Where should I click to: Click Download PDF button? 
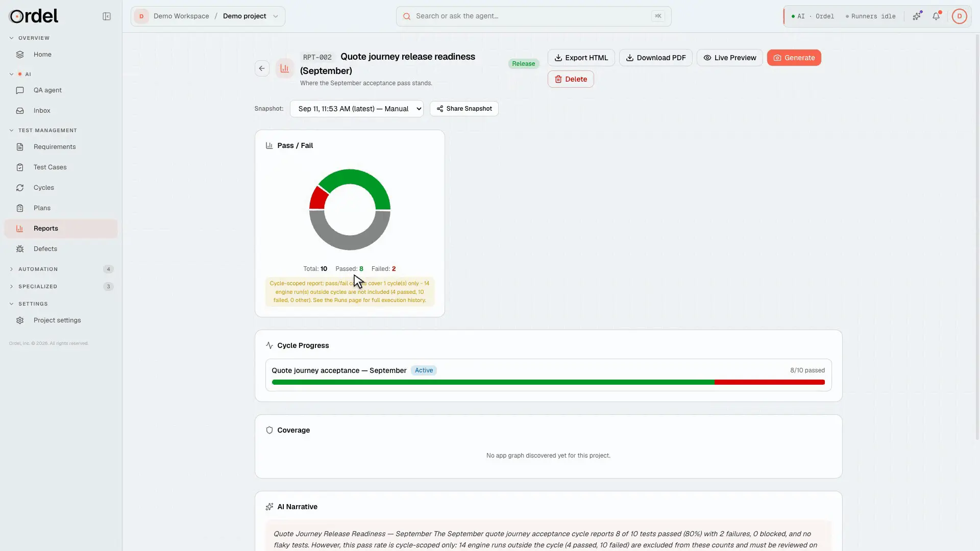point(656,58)
